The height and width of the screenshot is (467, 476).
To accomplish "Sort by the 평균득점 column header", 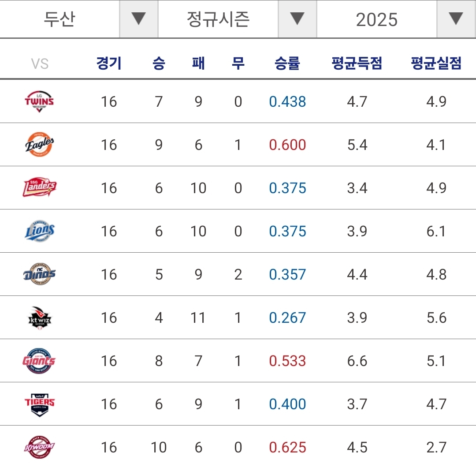I will (357, 64).
